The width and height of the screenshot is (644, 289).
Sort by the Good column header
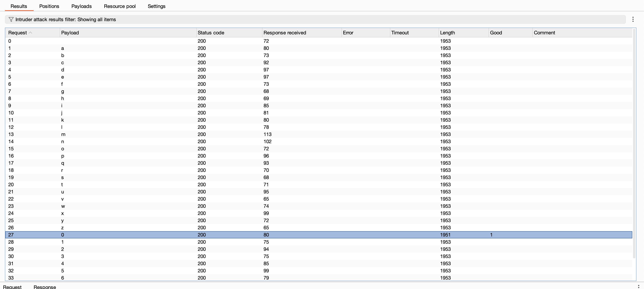(x=511, y=33)
